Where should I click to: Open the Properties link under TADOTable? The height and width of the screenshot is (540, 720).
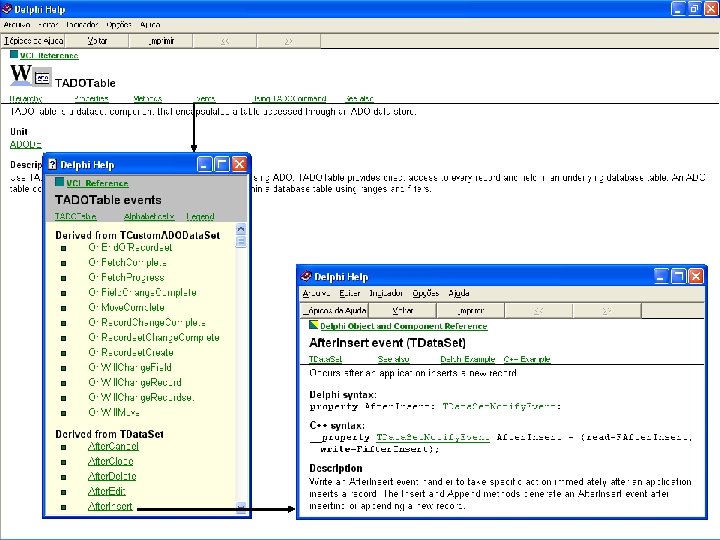(91, 98)
